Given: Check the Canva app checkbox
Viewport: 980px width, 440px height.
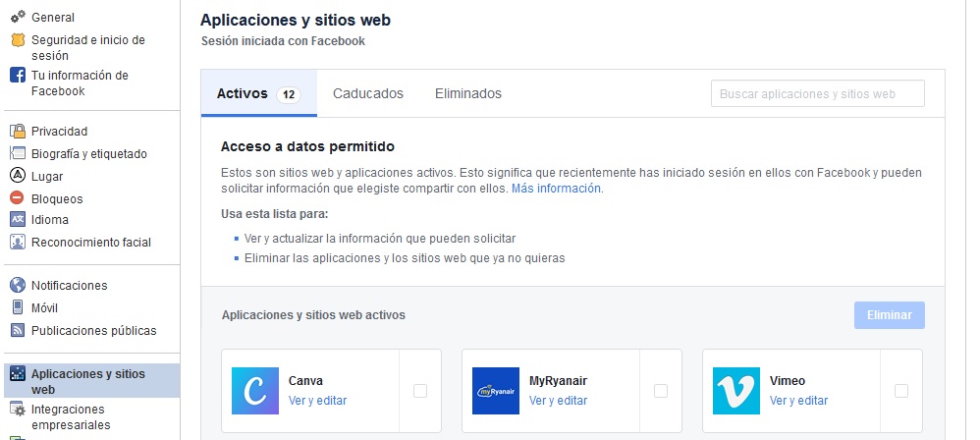Looking at the screenshot, I should [x=420, y=391].
